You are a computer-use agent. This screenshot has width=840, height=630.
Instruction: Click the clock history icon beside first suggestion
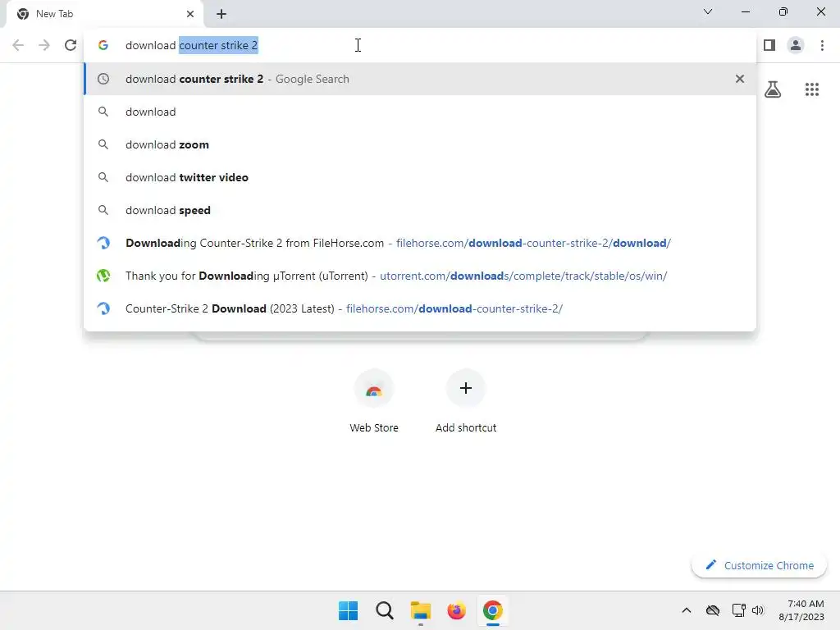coord(103,79)
